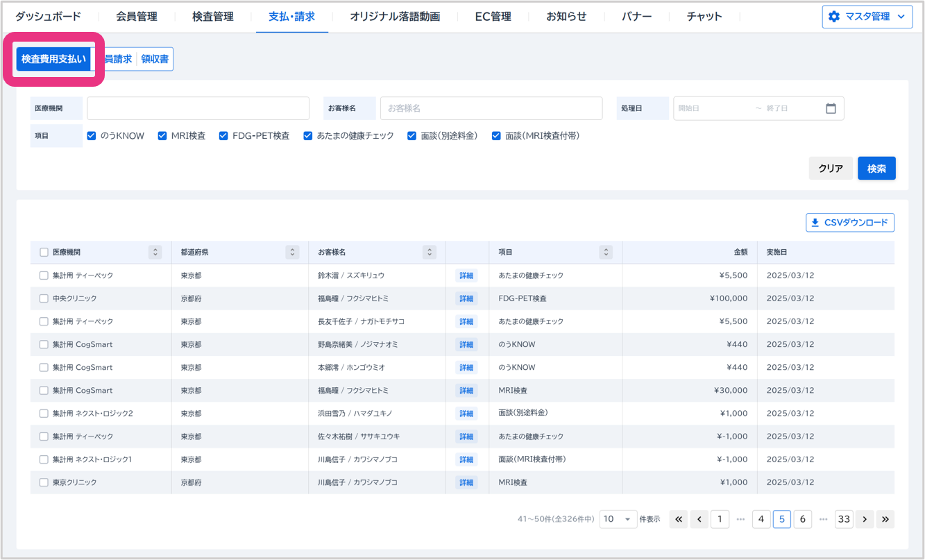The image size is (925, 560).
Task: Jump to the last page arrow
Action: (885, 519)
